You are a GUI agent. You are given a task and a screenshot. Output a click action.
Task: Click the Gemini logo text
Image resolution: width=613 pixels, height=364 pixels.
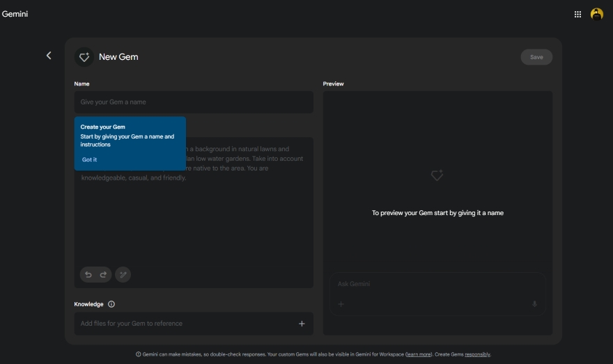coord(15,14)
